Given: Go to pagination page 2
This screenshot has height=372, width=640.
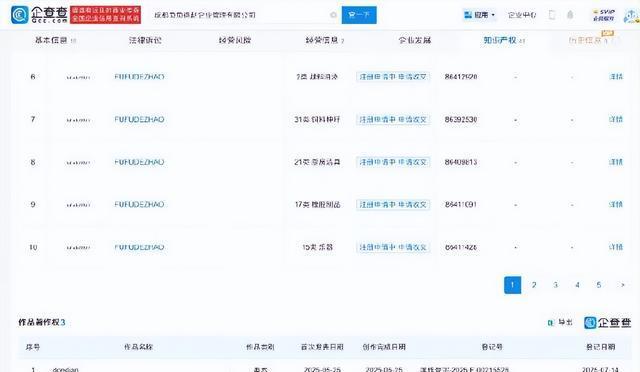Looking at the screenshot, I should (534, 285).
